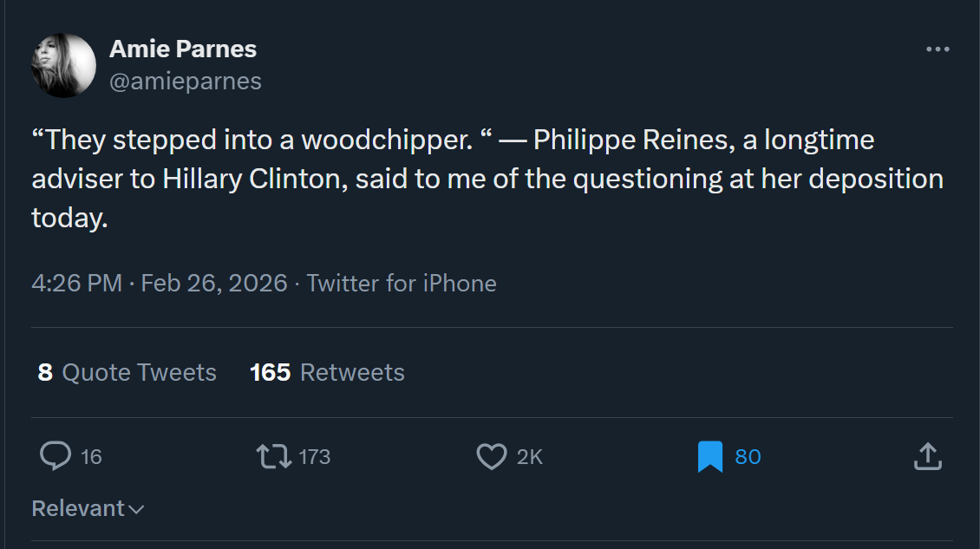Open the @amieparnes handle link
The width and height of the screenshot is (980, 549).
(186, 81)
